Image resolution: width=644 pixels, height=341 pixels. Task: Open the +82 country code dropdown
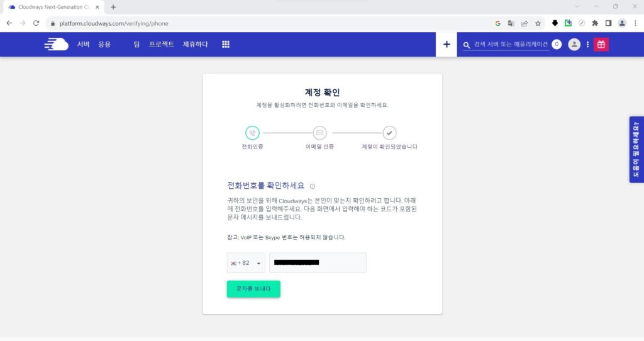point(246,263)
